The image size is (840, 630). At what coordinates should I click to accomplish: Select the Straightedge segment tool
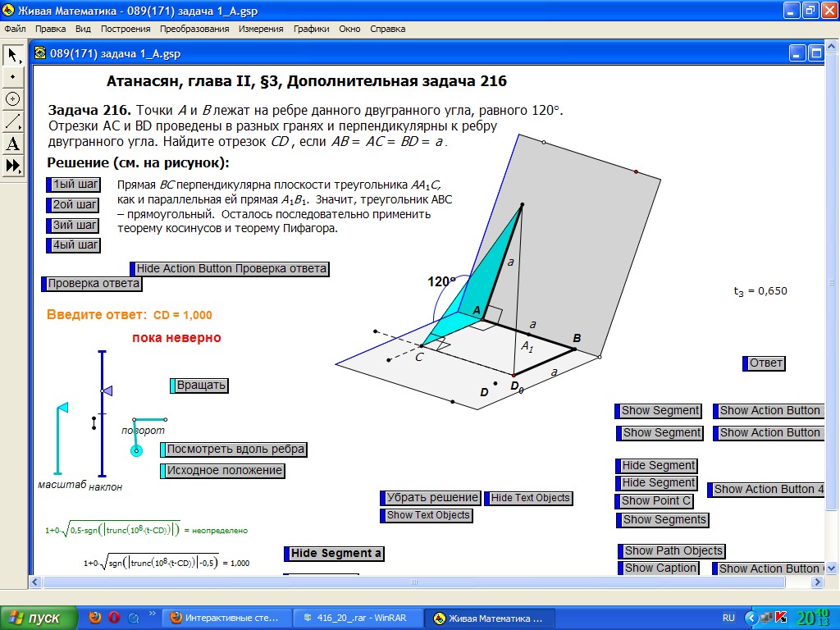coord(13,121)
